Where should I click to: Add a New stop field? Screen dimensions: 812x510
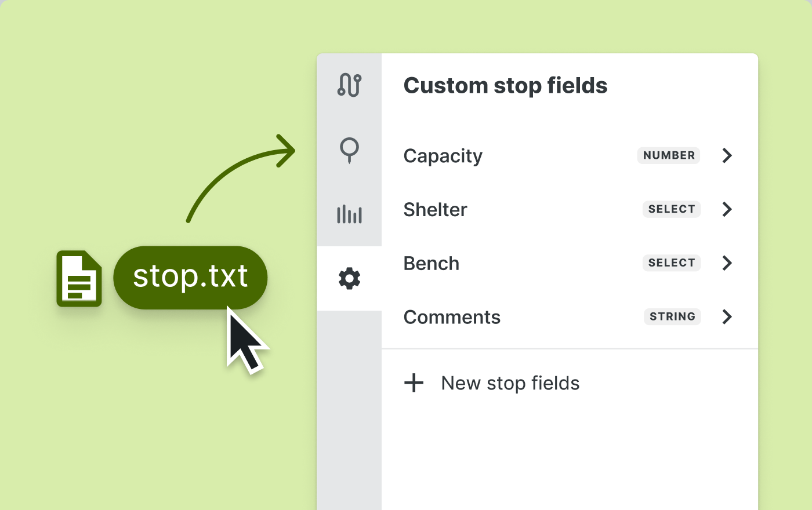pyautogui.click(x=509, y=382)
